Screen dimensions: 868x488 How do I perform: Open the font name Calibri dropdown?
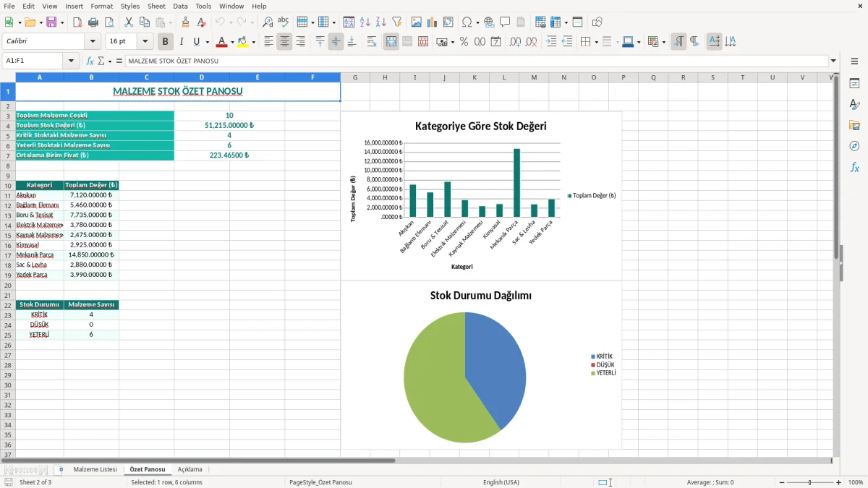coord(93,42)
